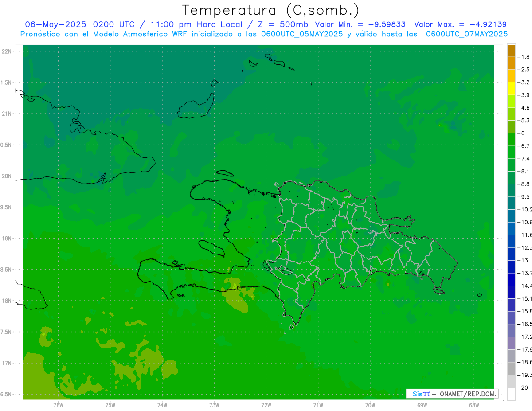Click the '22N' latitude label
This screenshot has height=411, width=532.
pos(7,51)
